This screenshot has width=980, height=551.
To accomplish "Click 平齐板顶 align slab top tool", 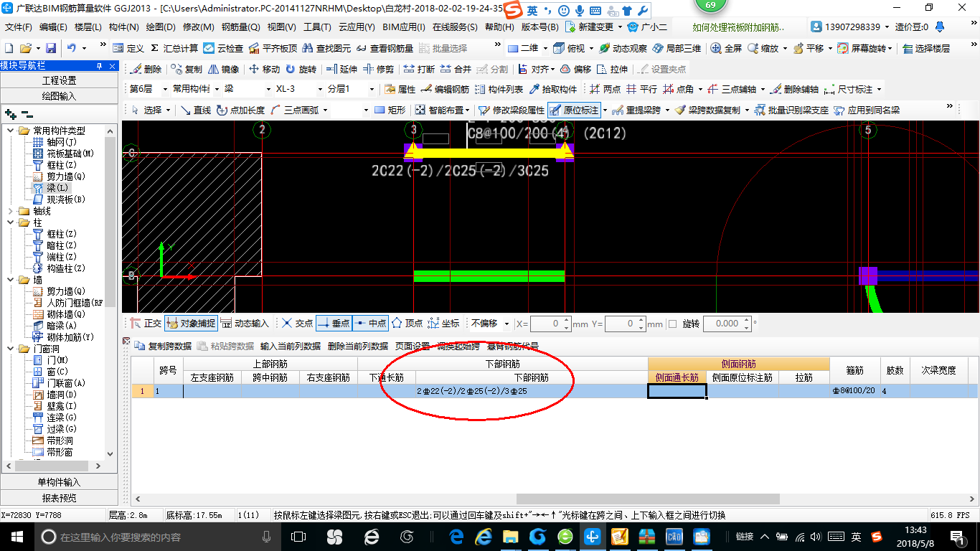I will coord(273,48).
